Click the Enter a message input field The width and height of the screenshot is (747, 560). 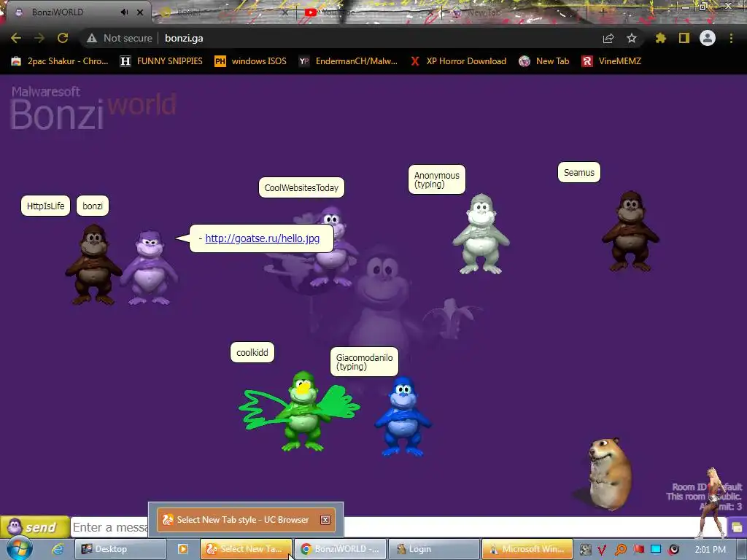point(398,527)
